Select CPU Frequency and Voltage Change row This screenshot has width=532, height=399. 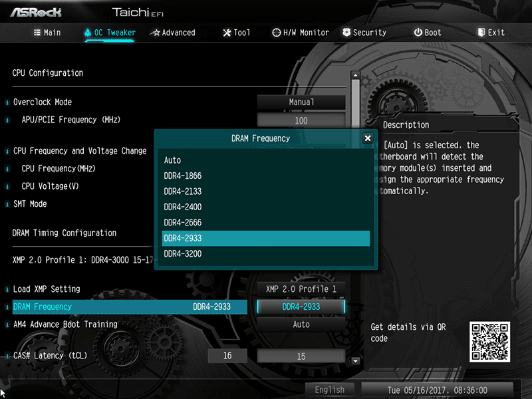point(80,151)
